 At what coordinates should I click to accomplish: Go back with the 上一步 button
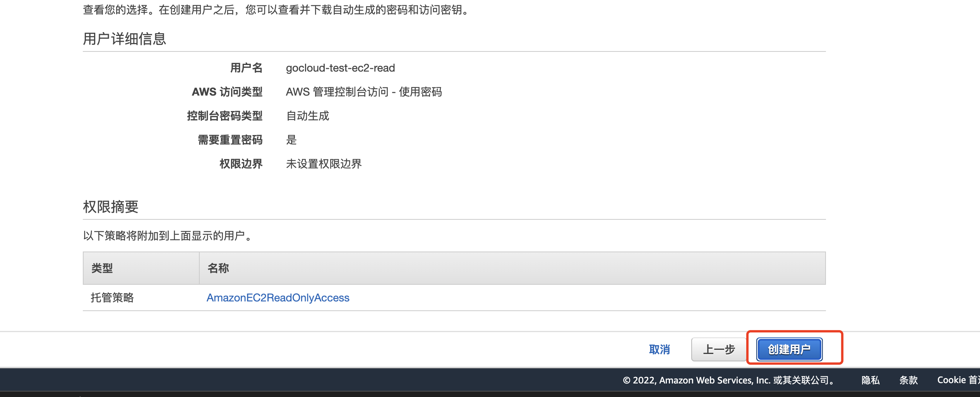click(x=719, y=349)
